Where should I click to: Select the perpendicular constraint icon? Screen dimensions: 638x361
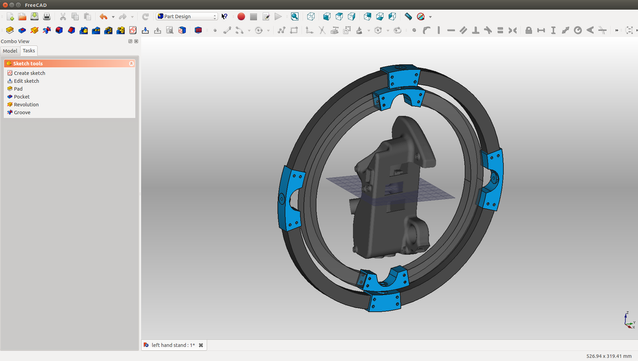coord(475,30)
